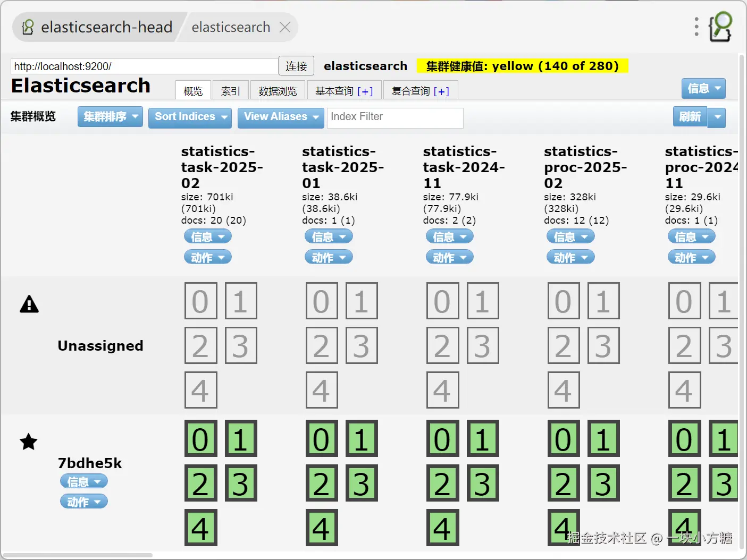Open 信息 for statistics-proc-2024-11
Screen dimensions: 747x560
(x=691, y=236)
